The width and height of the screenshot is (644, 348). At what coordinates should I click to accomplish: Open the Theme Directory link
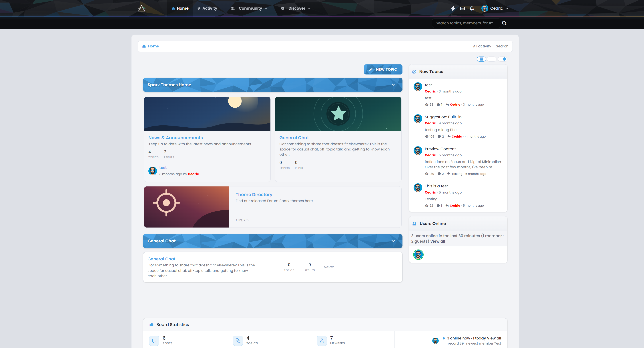click(254, 195)
